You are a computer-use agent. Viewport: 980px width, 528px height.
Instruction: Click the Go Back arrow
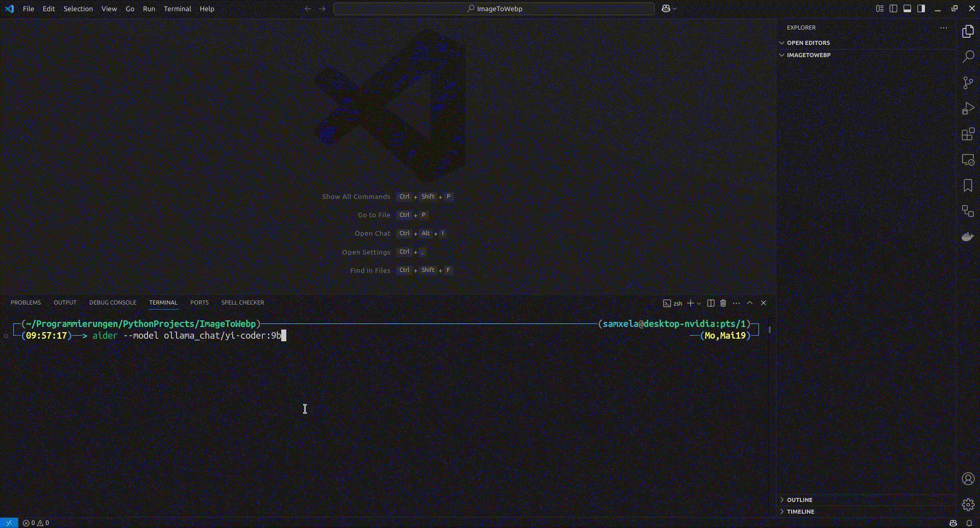307,9
